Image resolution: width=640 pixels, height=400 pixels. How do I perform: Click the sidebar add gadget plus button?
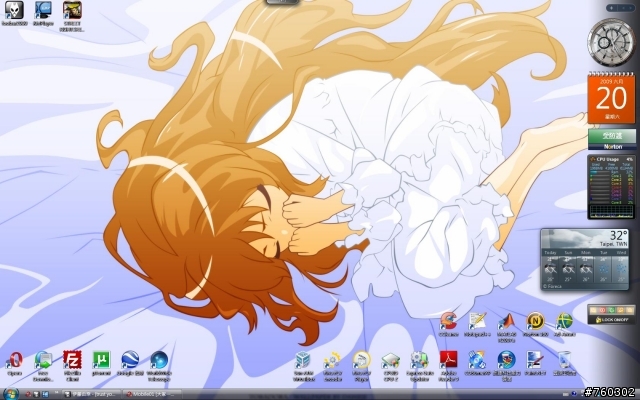pyautogui.click(x=611, y=8)
